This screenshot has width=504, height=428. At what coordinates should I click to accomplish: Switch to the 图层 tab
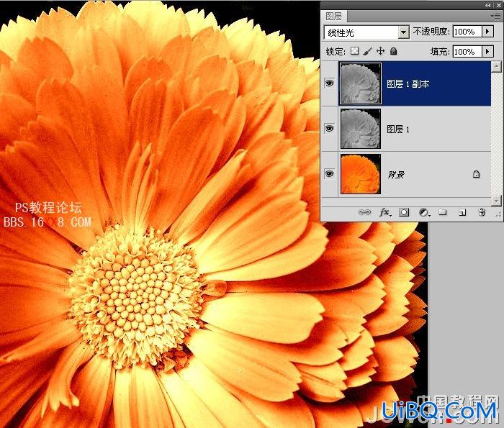coord(334,16)
